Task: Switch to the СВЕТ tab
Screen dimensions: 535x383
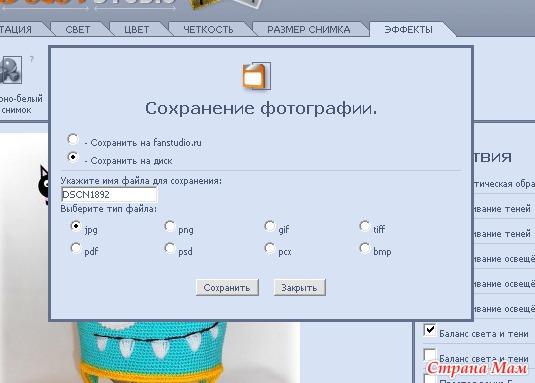Action: pyautogui.click(x=78, y=29)
